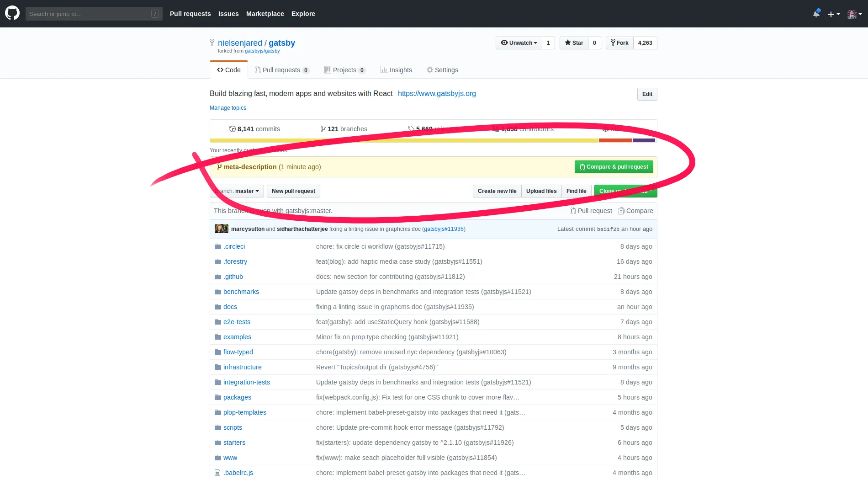Image resolution: width=868 pixels, height=480 pixels.
Task: Open the .circleci folder
Action: point(234,246)
